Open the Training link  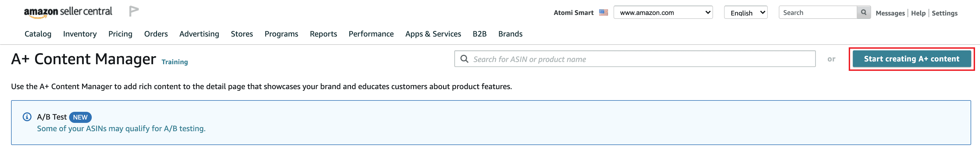click(175, 62)
